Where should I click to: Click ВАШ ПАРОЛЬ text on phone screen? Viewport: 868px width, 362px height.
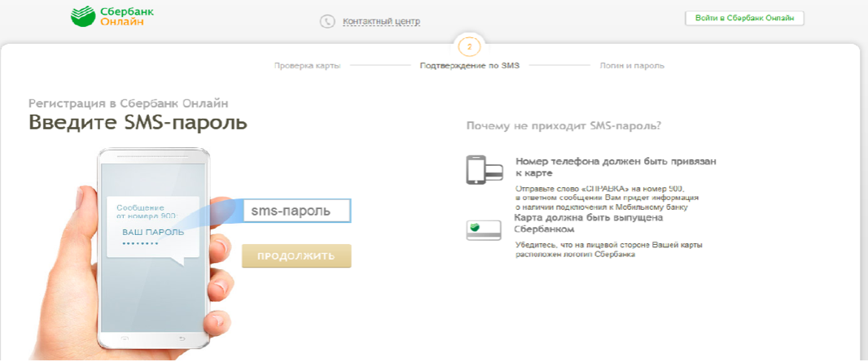(x=153, y=232)
